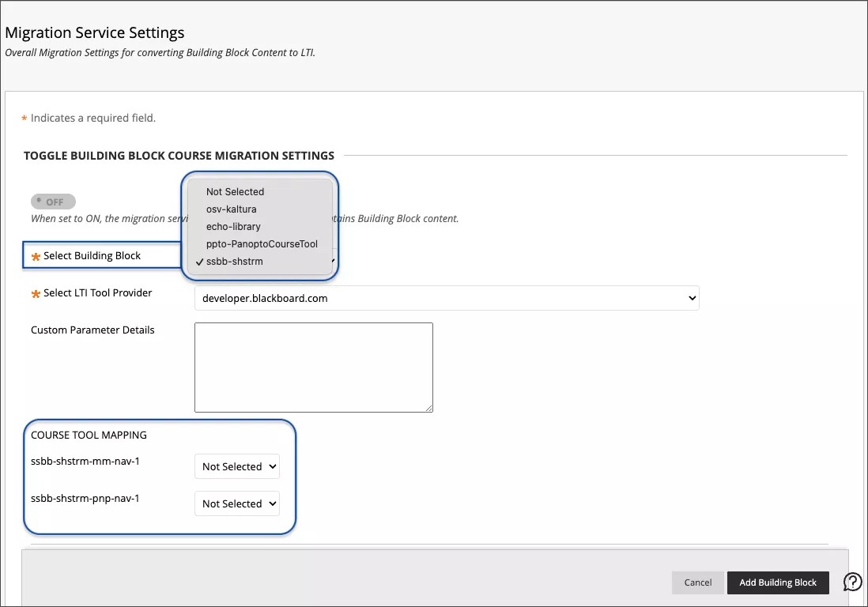Viewport: 868px width, 607px height.
Task: Click the required field asterisk indicator
Action: [x=23, y=117]
